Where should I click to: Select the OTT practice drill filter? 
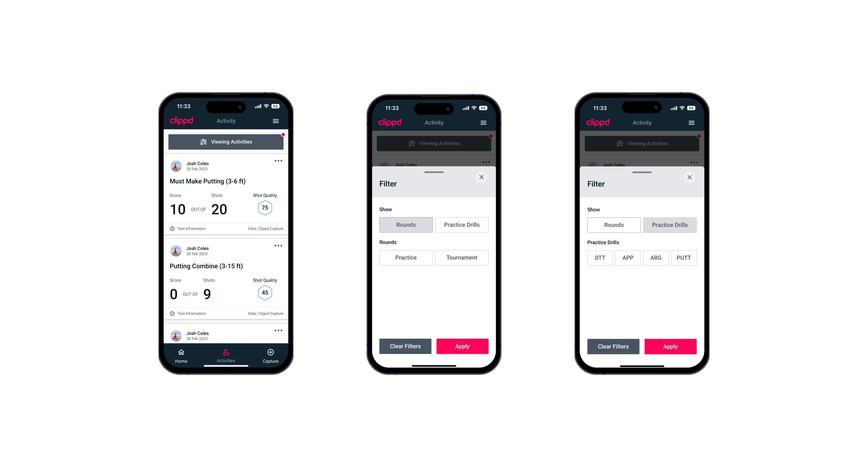tap(601, 257)
